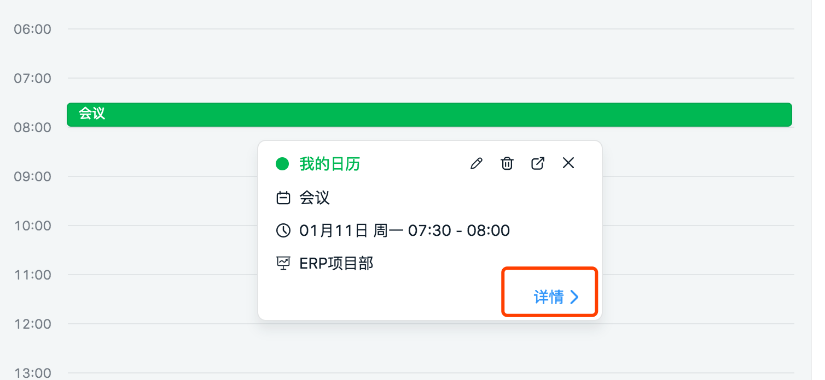The height and width of the screenshot is (380, 825).
Task: Delete the event with trash icon
Action: (507, 164)
